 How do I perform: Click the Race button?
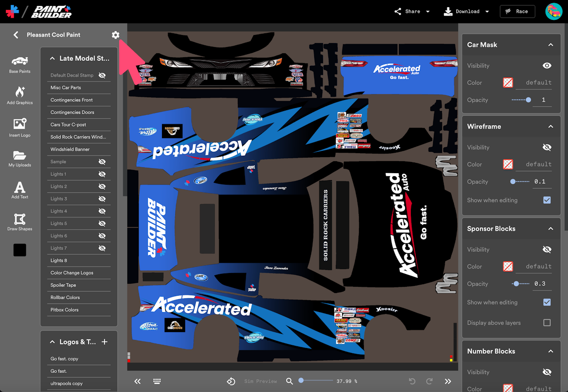pyautogui.click(x=517, y=12)
